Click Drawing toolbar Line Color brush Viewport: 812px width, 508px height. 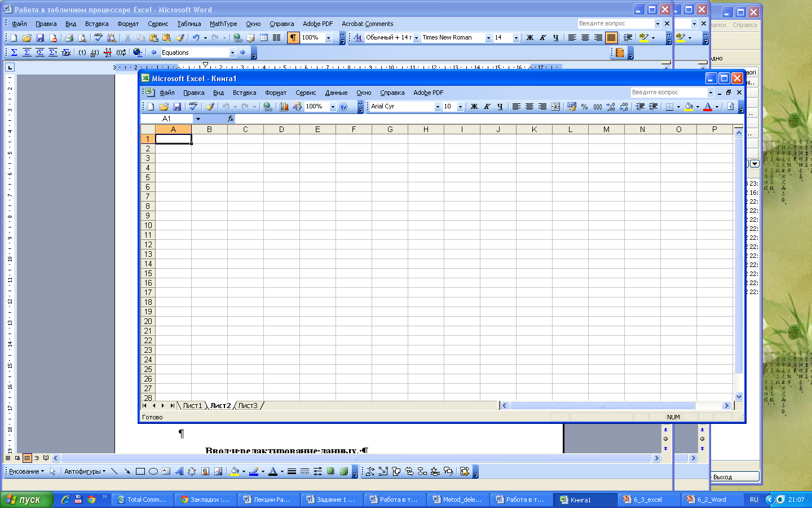(254, 471)
